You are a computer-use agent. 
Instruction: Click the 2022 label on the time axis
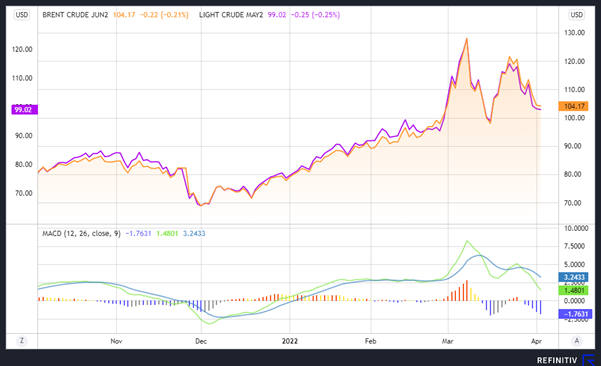point(290,341)
